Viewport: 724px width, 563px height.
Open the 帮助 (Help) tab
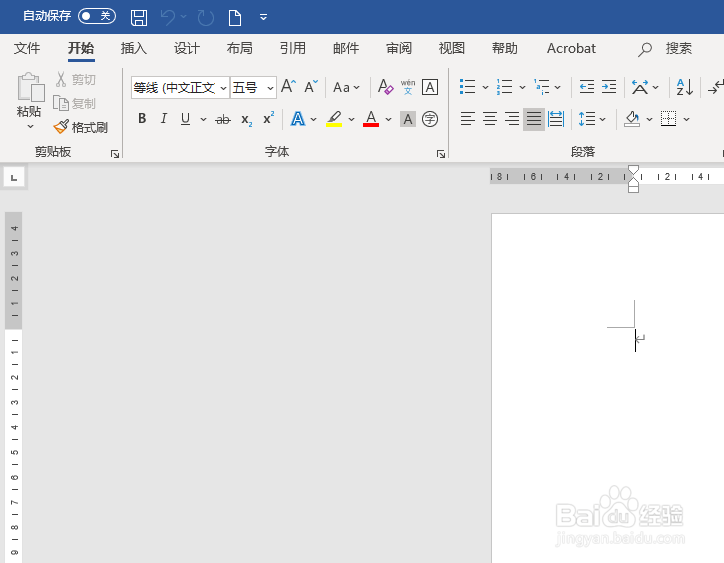(x=505, y=48)
